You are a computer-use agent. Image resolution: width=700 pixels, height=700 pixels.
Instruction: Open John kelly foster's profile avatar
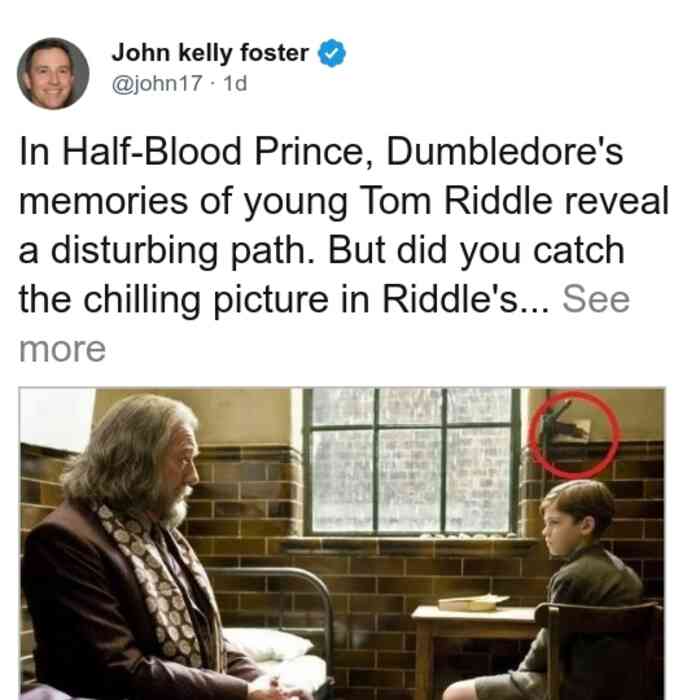(x=53, y=73)
